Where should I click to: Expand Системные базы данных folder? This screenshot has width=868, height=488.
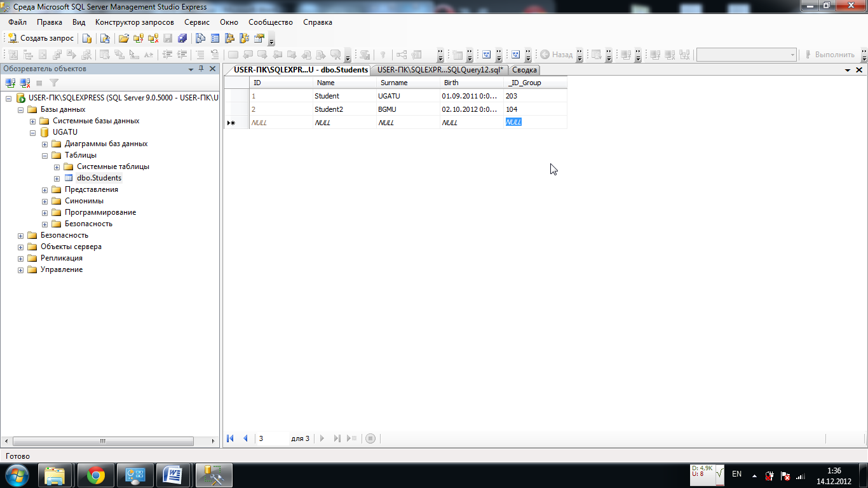click(x=32, y=121)
